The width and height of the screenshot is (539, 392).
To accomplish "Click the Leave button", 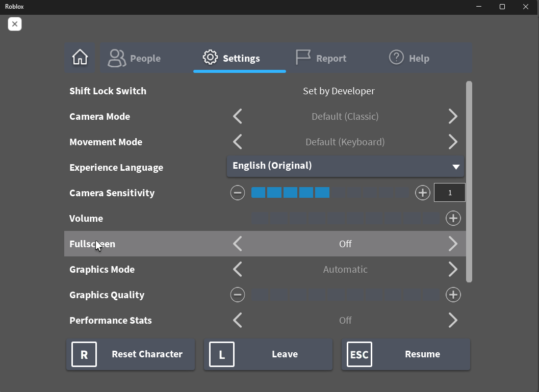I will [268, 354].
